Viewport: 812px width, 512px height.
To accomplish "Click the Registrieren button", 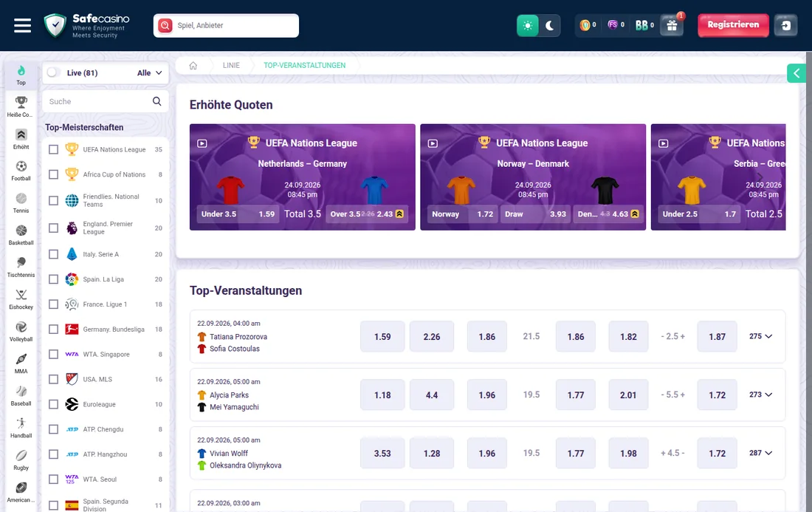I will pos(733,25).
